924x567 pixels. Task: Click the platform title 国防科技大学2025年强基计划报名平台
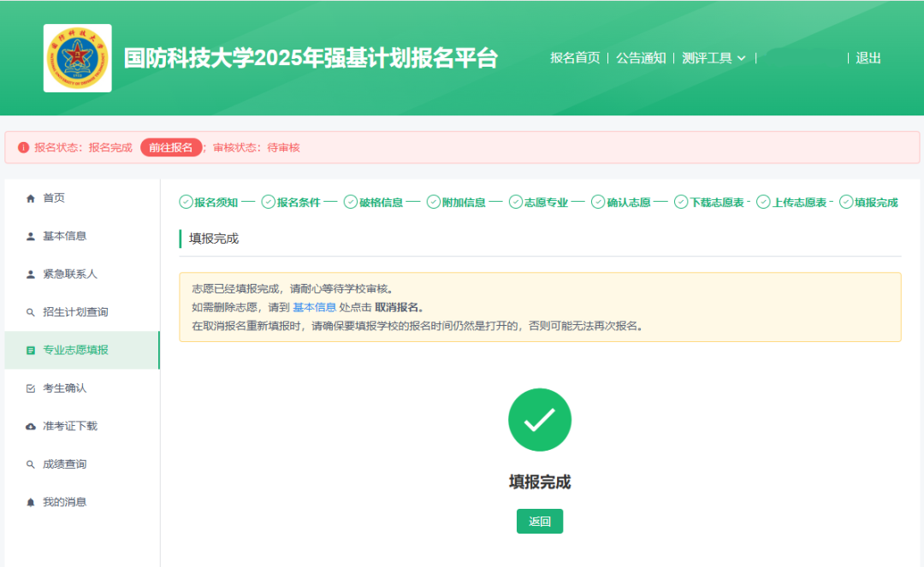tap(311, 58)
